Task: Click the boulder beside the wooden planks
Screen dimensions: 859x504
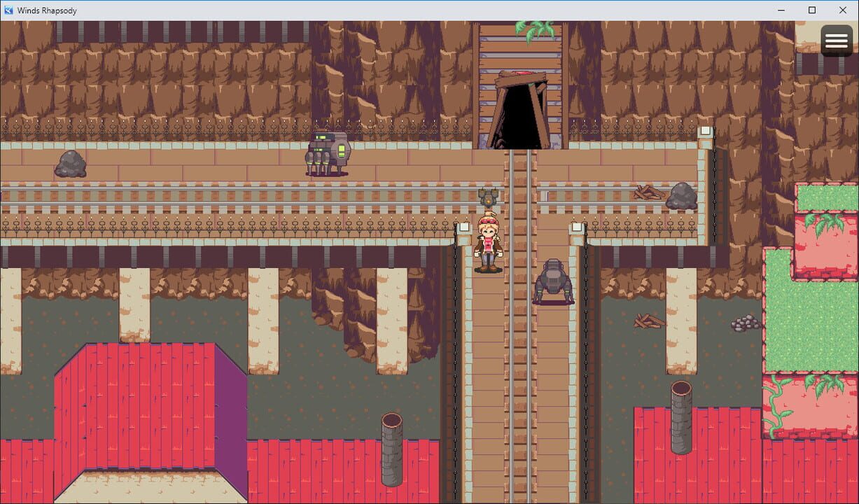Action: coord(681,194)
